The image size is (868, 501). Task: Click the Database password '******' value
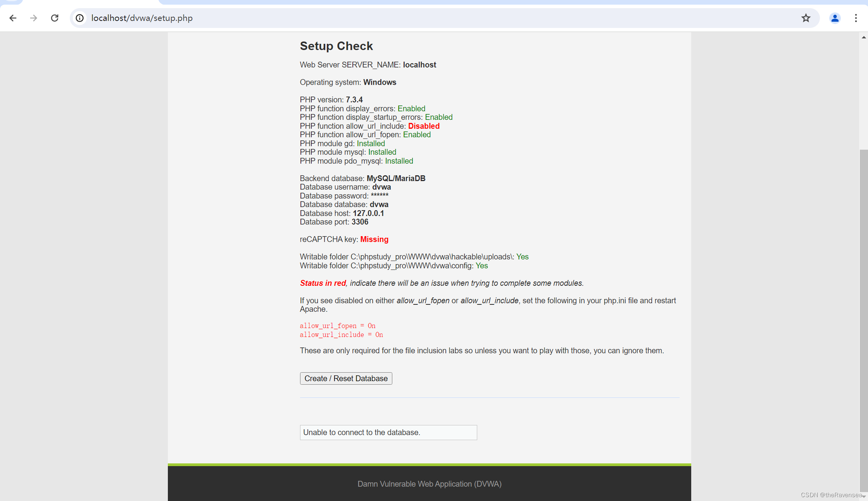click(x=380, y=195)
